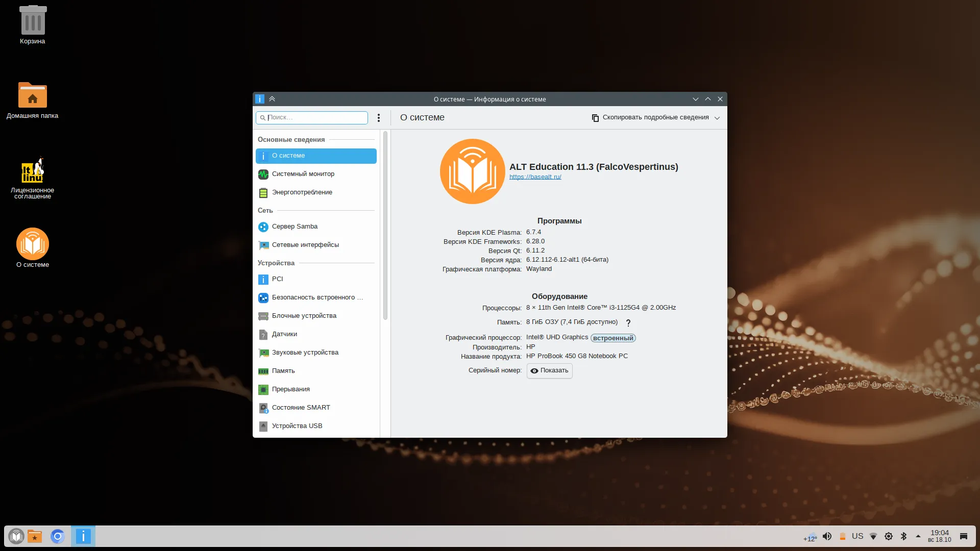Open Bluetooth tray icon
This screenshot has height=551, width=980.
click(903, 536)
